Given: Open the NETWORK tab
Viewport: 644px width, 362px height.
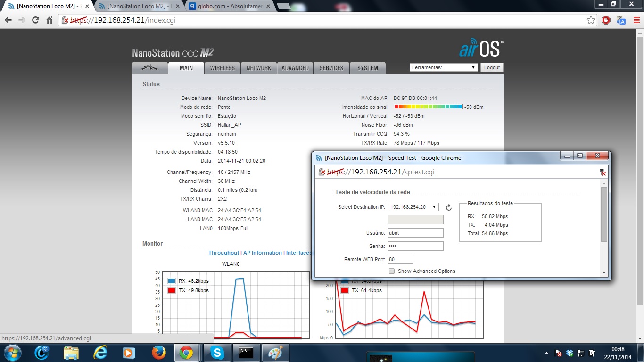Looking at the screenshot, I should point(259,68).
